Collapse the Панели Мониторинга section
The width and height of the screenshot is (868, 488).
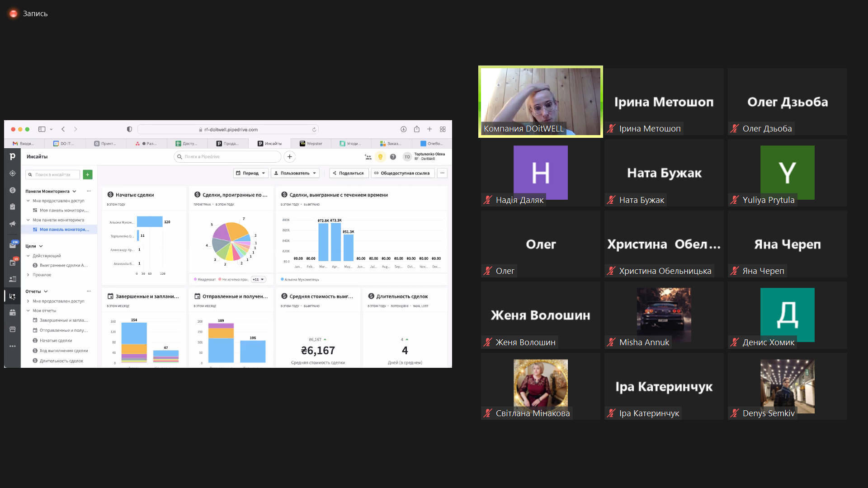[x=74, y=191]
